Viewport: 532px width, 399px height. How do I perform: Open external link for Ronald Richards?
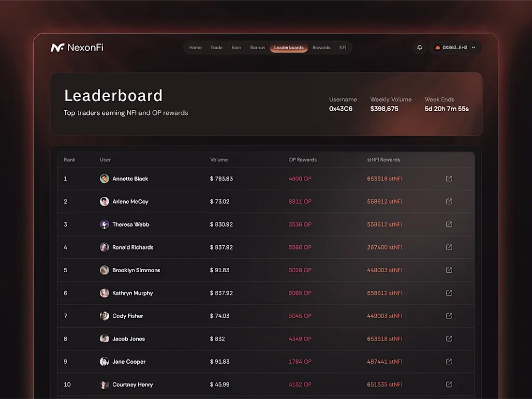[449, 247]
